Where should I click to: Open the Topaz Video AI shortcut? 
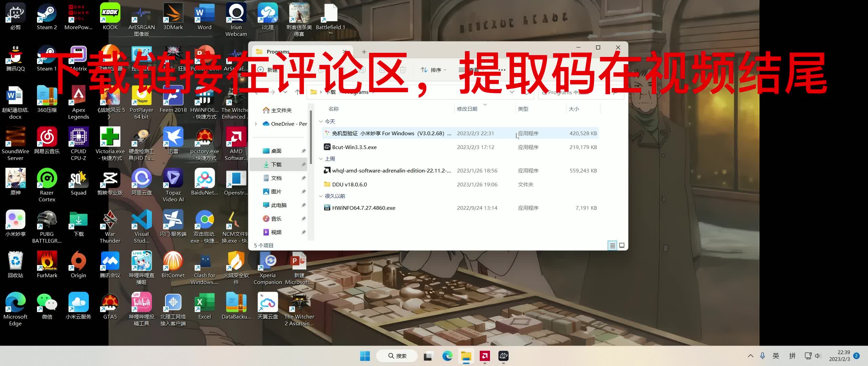(173, 185)
